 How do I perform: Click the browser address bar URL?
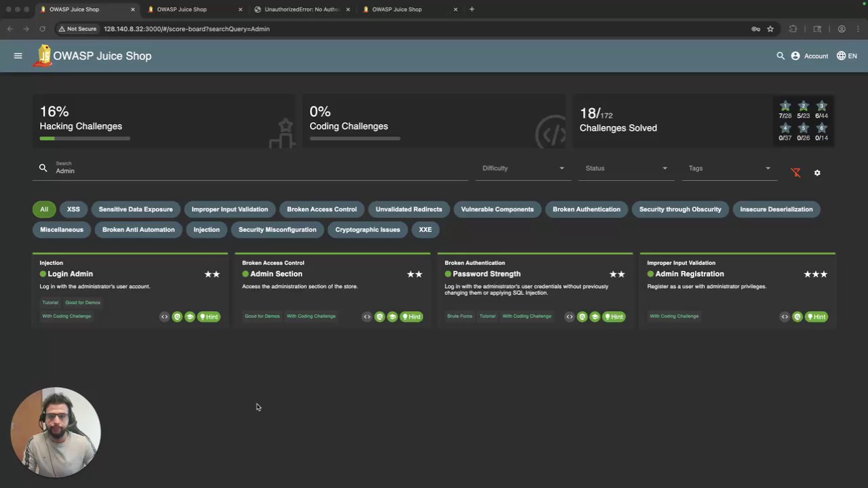[186, 29]
